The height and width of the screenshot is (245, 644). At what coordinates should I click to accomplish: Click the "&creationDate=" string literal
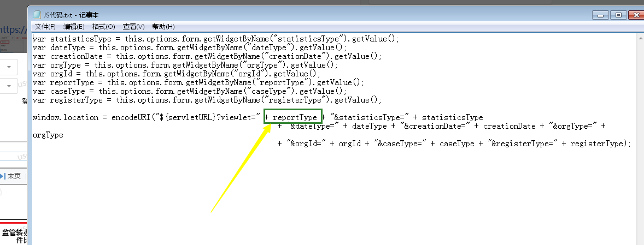pyautogui.click(x=436, y=126)
